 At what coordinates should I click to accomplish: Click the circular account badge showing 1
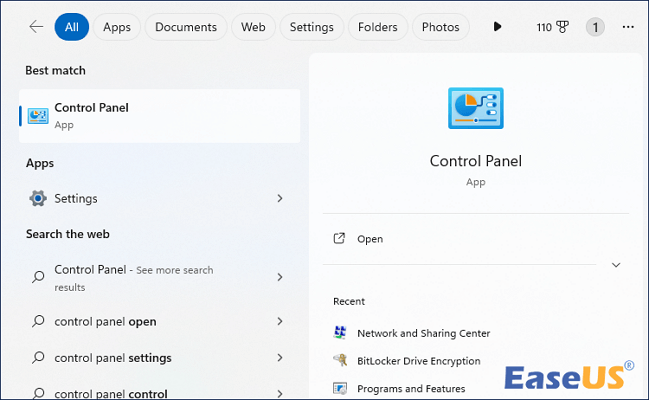click(595, 27)
